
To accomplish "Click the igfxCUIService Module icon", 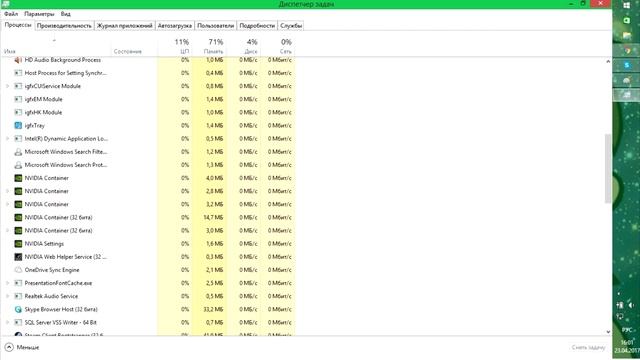I will [x=18, y=86].
